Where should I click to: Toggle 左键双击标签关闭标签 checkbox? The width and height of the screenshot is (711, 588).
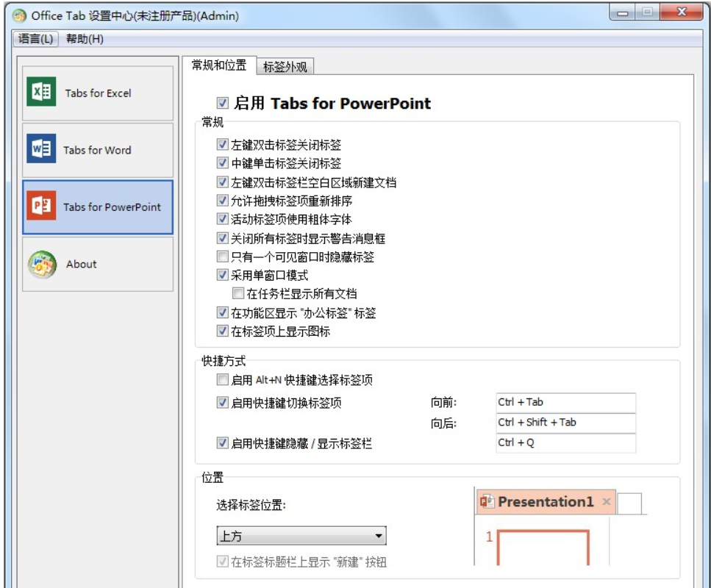[x=222, y=145]
